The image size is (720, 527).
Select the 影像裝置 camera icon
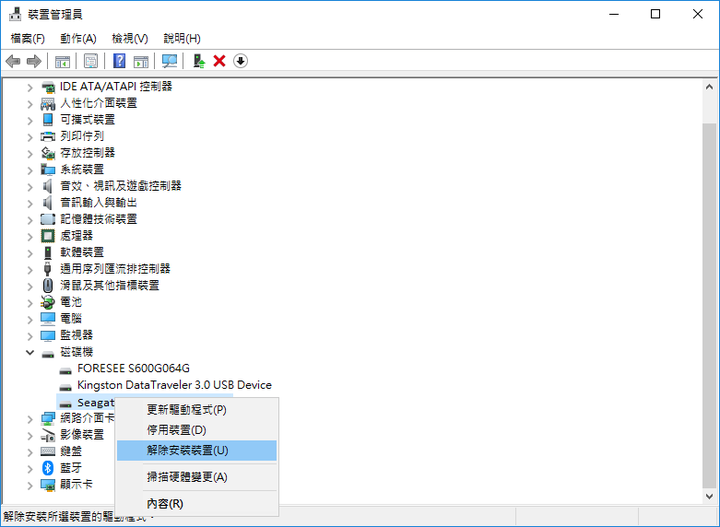pos(48,435)
